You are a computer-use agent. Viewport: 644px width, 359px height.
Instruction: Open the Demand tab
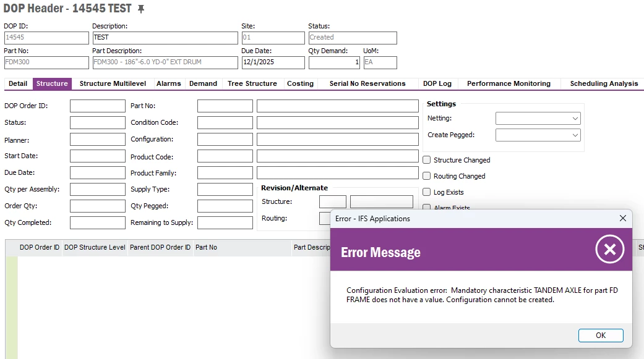pos(203,83)
